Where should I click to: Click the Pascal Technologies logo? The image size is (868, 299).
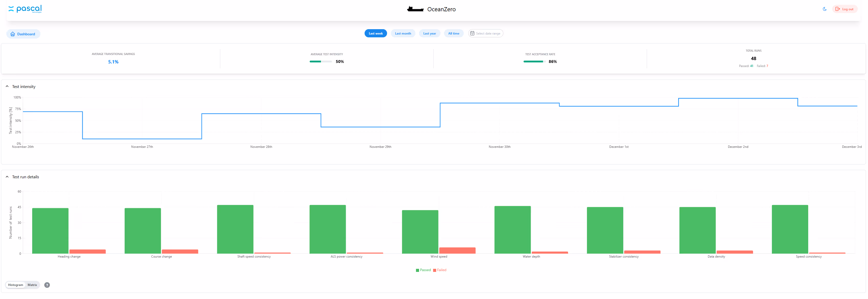pyautogui.click(x=25, y=9)
